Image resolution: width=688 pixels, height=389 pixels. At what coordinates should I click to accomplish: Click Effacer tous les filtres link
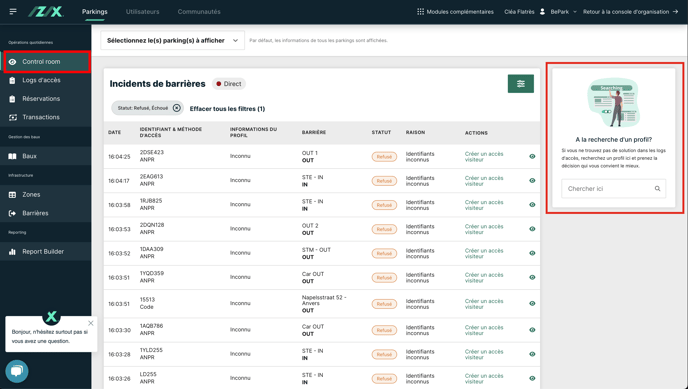227,109
